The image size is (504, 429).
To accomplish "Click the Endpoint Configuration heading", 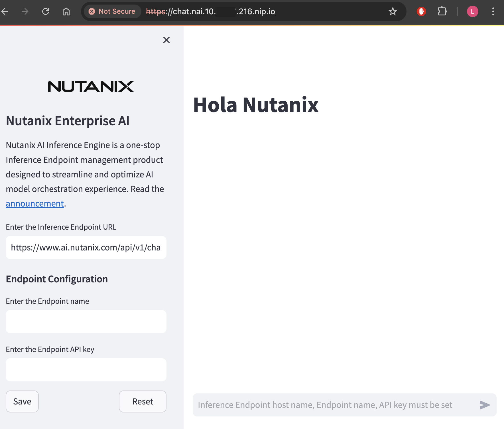I will coord(57,279).
